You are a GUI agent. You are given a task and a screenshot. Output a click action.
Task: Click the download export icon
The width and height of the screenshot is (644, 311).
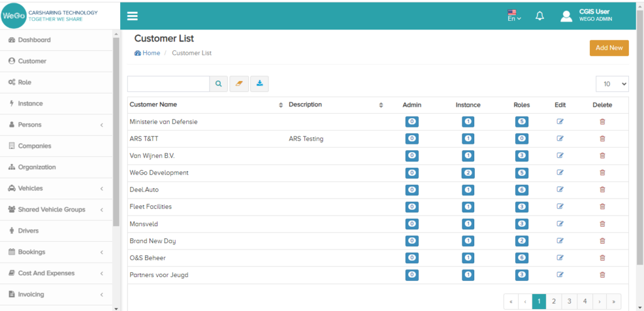coord(259,84)
